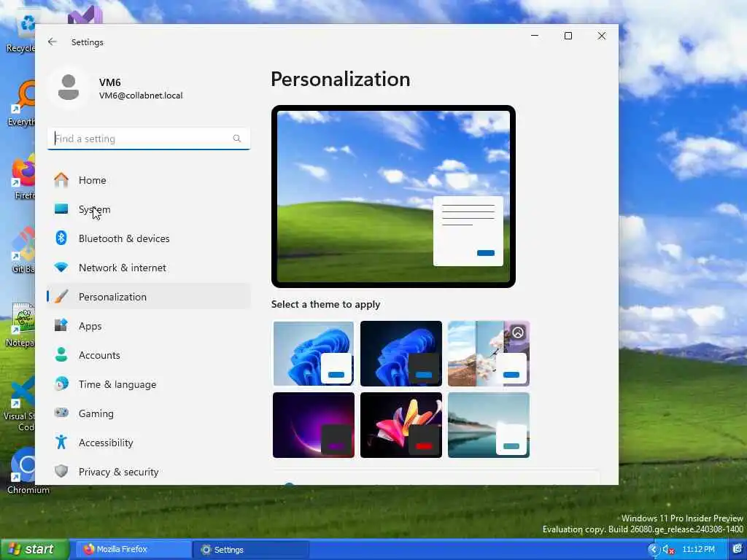The image size is (747, 560).
Task: Open Gaming settings label
Action: pyautogui.click(x=96, y=413)
